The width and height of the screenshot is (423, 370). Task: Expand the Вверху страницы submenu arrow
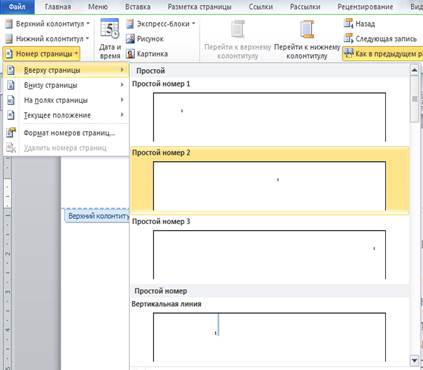122,70
